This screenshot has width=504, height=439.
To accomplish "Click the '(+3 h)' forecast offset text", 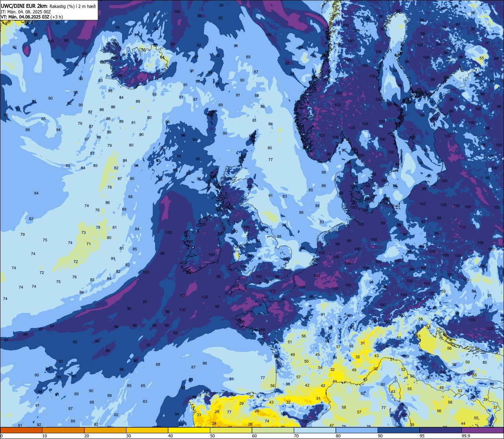I will coord(57,17).
